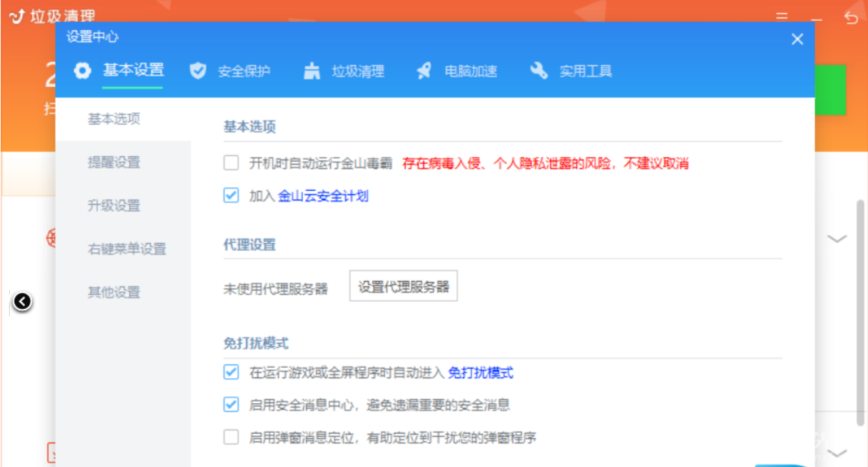This screenshot has width=868, height=467.
Task: Open the 电脑加速 settings tab
Action: [471, 71]
